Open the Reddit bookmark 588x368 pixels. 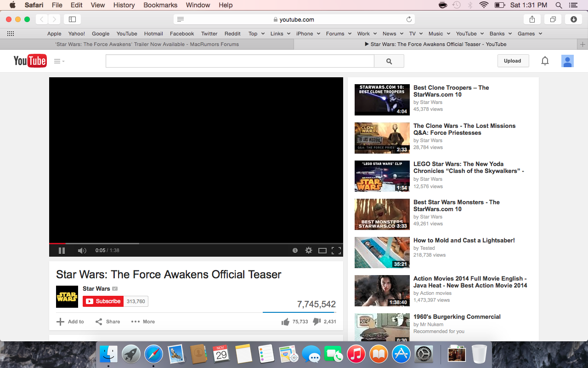click(232, 34)
